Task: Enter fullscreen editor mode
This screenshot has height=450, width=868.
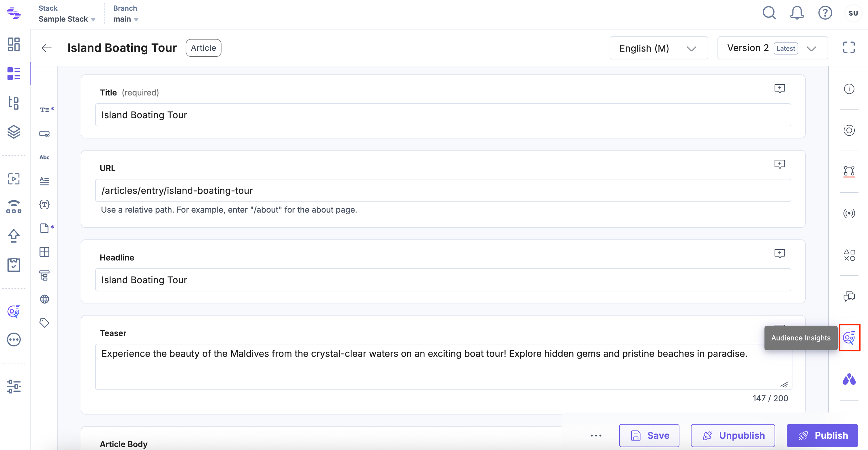Action: (849, 47)
